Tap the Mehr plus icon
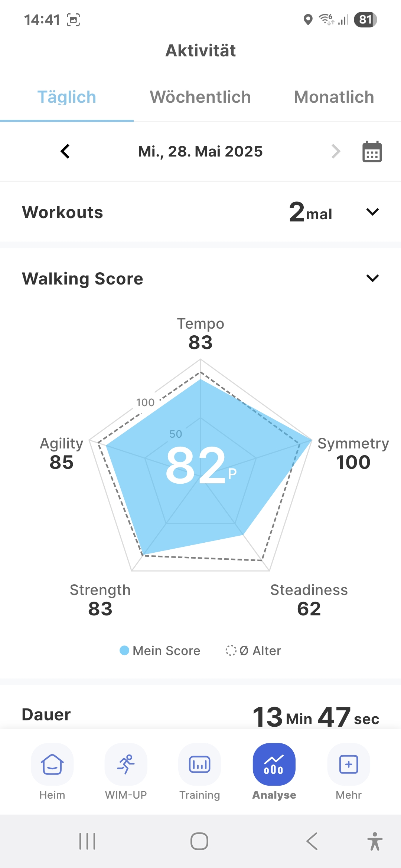This screenshot has width=401, height=868. (x=349, y=765)
